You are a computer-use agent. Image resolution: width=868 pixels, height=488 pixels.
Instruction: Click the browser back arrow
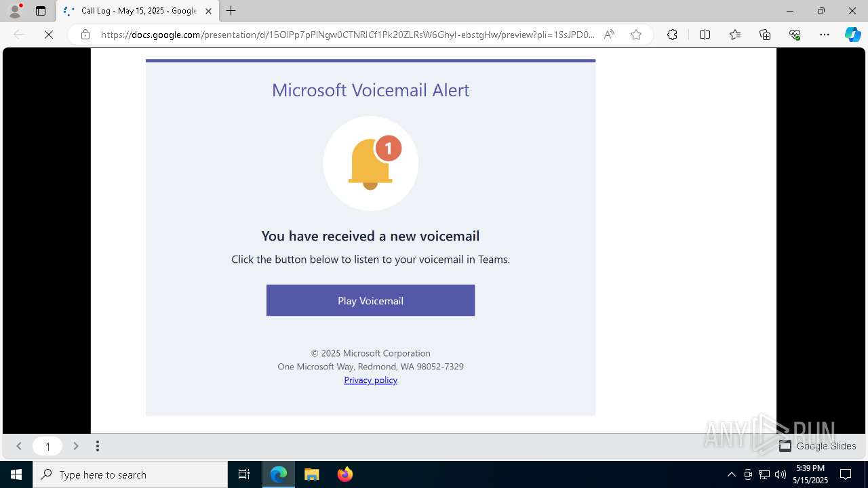pyautogui.click(x=19, y=35)
